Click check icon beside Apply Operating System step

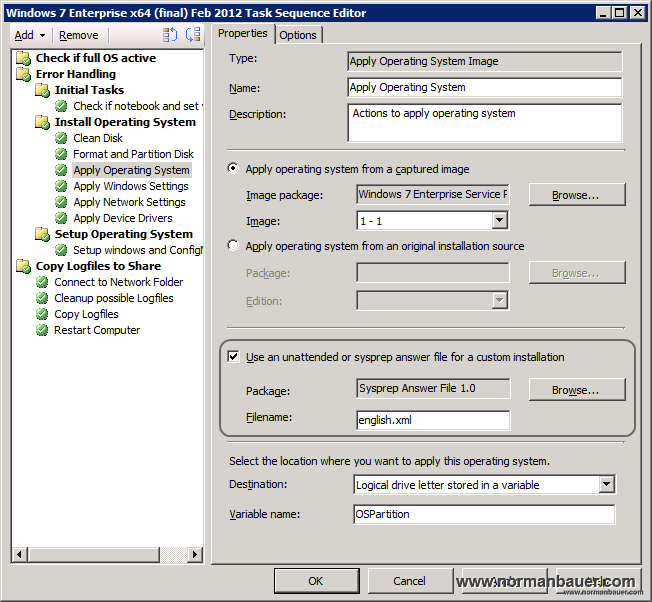pos(61,170)
